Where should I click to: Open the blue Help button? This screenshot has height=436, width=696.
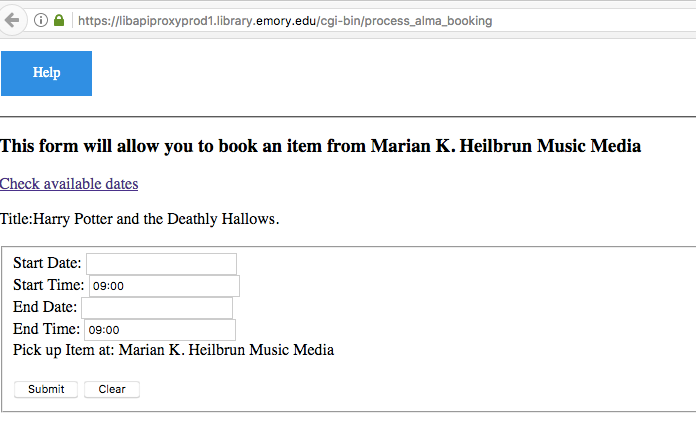click(x=47, y=73)
